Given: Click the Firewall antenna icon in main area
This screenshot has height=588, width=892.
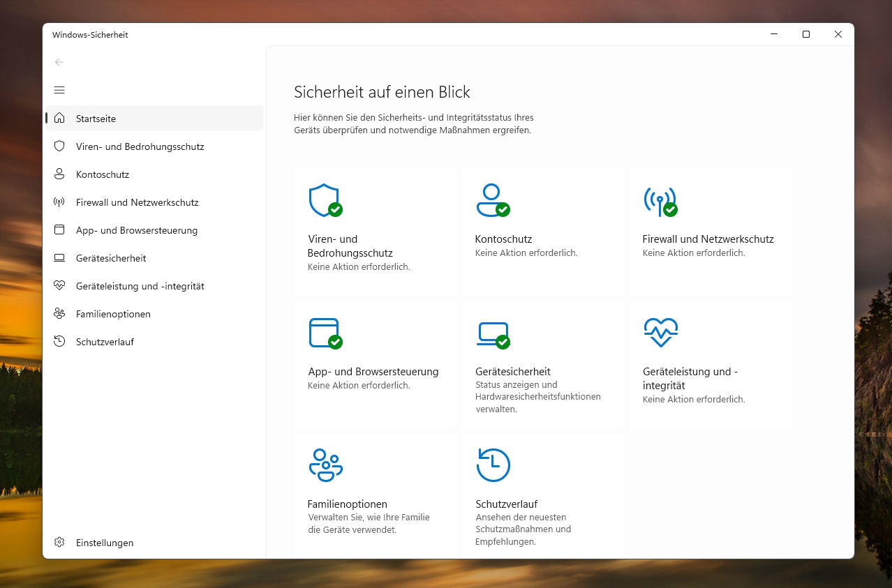Looking at the screenshot, I should pyautogui.click(x=660, y=201).
